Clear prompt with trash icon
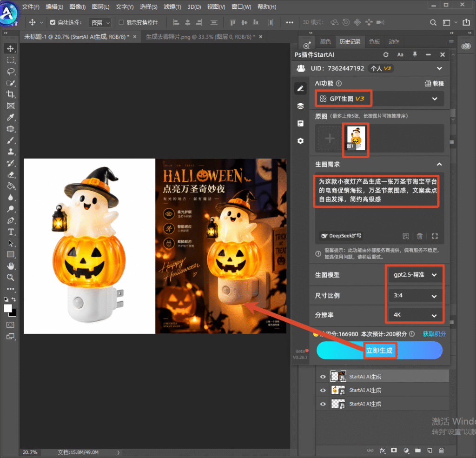Screen dimensions: 476x458 click(420, 236)
